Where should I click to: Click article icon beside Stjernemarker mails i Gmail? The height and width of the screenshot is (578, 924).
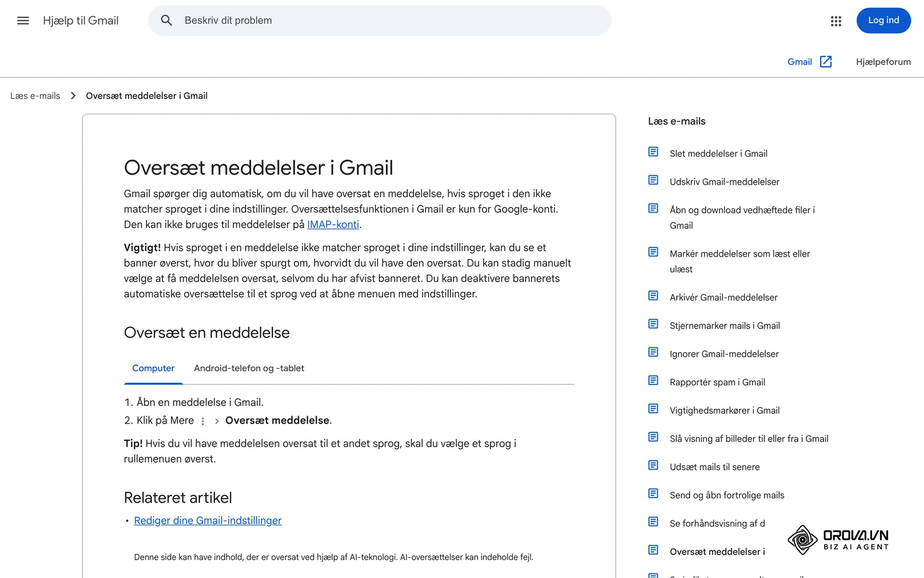(653, 324)
